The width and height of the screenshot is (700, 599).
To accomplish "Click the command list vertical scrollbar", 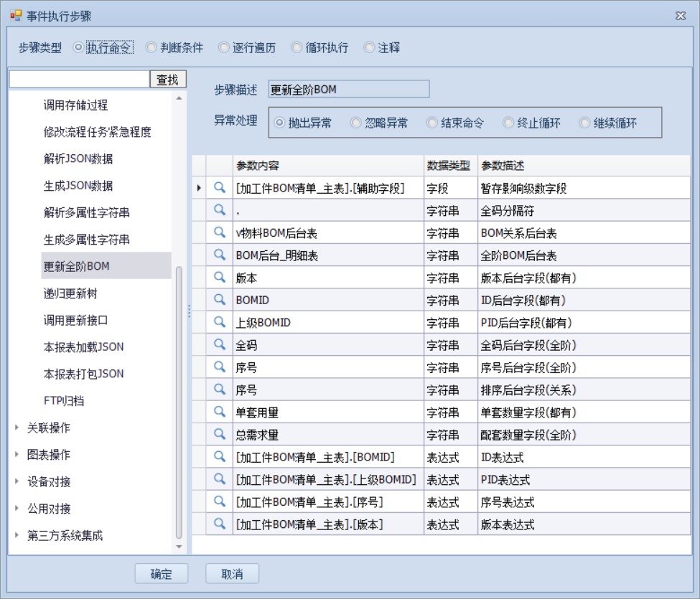I will [x=179, y=402].
